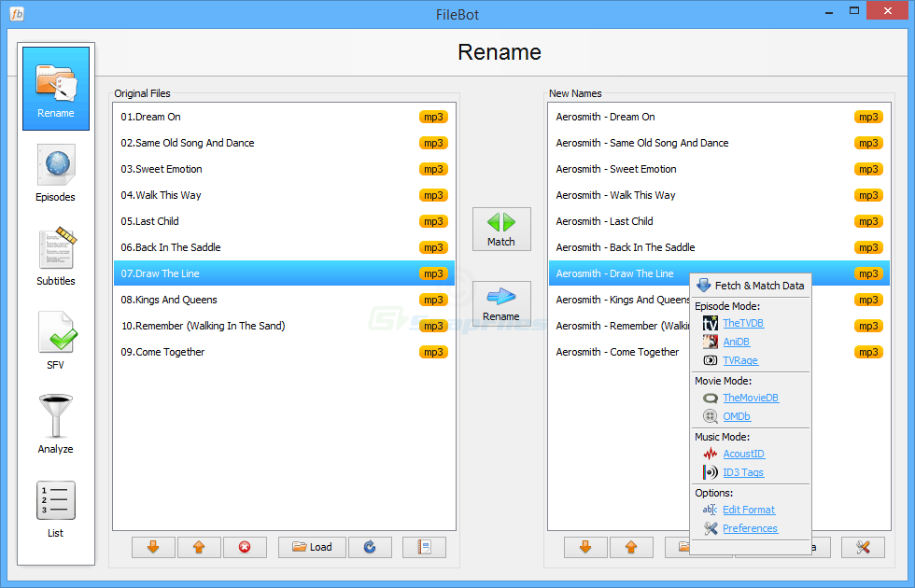
Task: Click Fetch & Match Data header
Action: click(x=751, y=286)
